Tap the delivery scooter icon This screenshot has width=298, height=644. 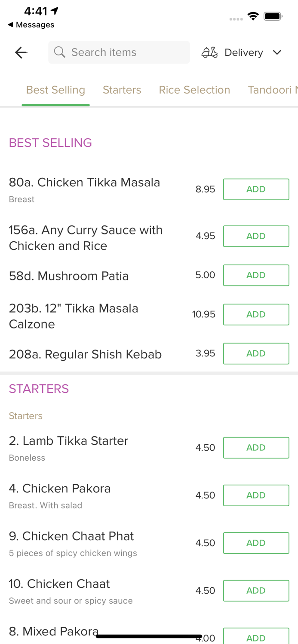click(x=209, y=52)
